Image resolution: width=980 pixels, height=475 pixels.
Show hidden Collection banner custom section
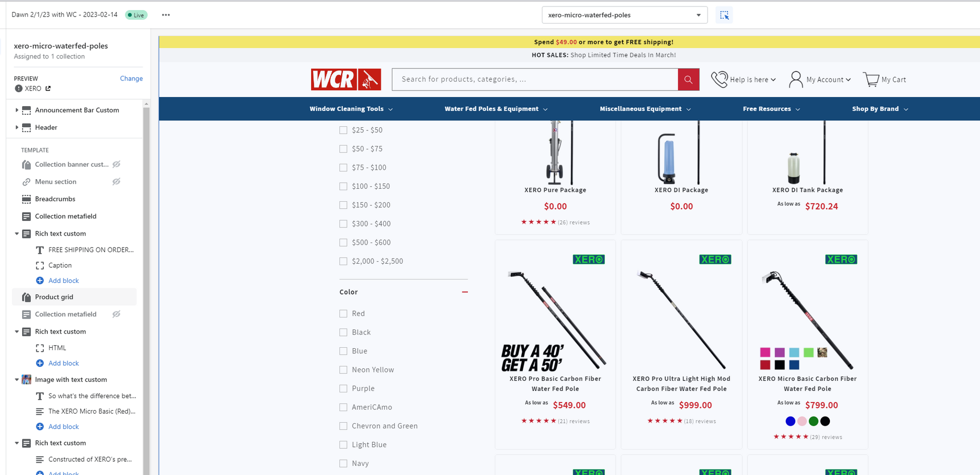click(x=116, y=165)
